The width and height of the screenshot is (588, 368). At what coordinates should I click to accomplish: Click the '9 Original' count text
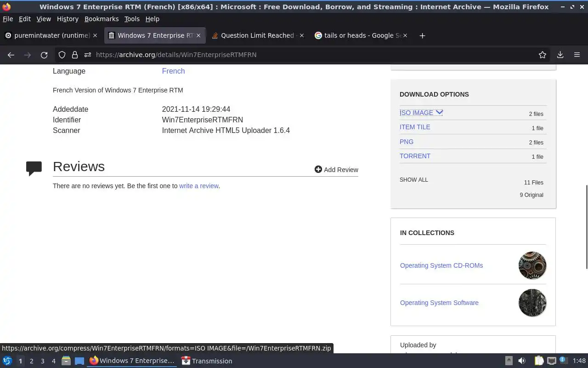pos(531,195)
